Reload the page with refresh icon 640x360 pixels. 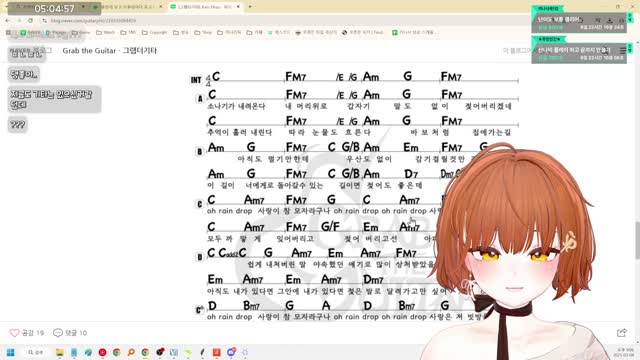[31, 20]
